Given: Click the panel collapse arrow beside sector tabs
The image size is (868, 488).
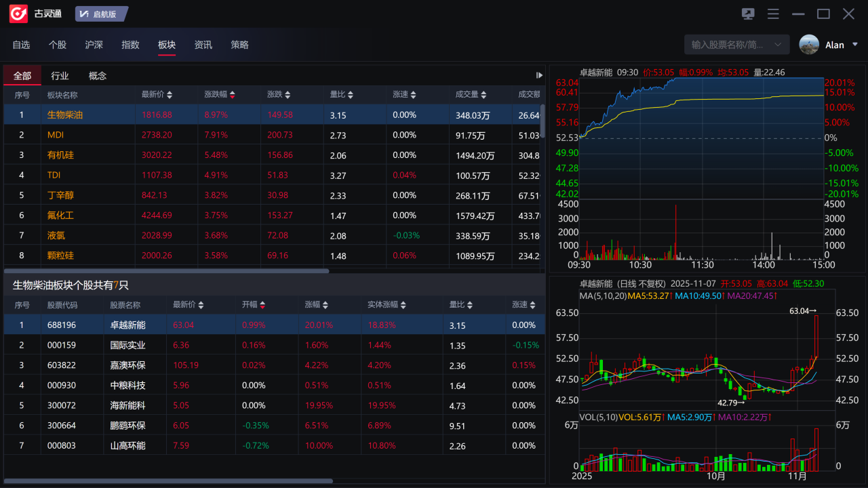Looking at the screenshot, I should 539,75.
